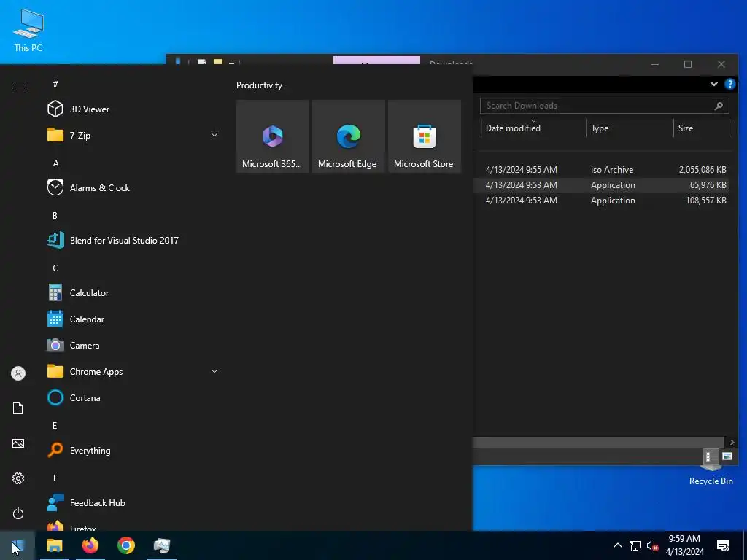
Task: Expand the 7-Zip folder chevron
Action: (x=214, y=135)
